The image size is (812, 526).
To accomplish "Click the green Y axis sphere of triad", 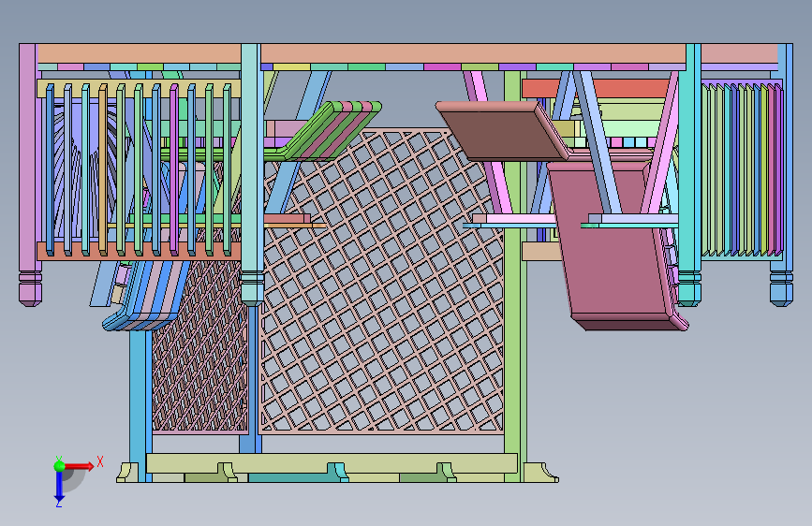I will tap(59, 466).
